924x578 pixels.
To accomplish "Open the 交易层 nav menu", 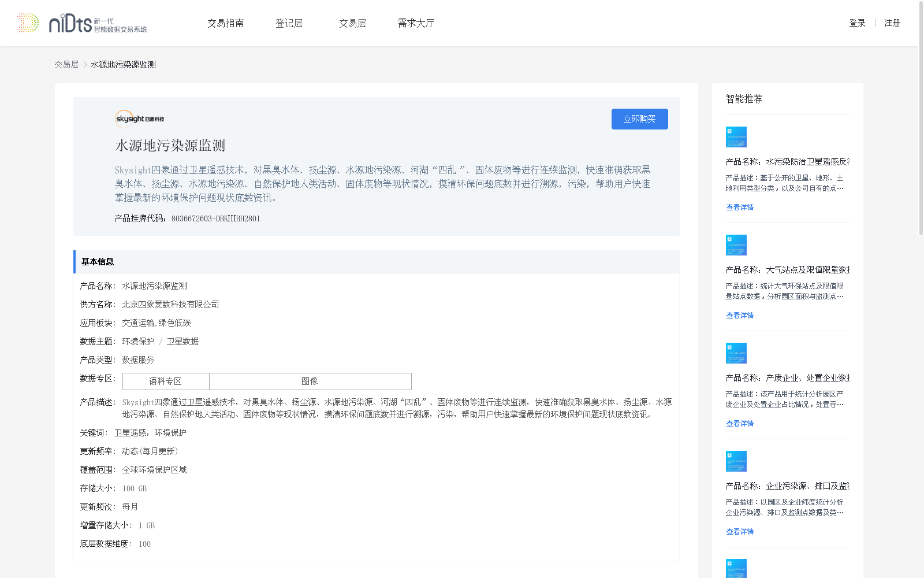I will point(353,23).
